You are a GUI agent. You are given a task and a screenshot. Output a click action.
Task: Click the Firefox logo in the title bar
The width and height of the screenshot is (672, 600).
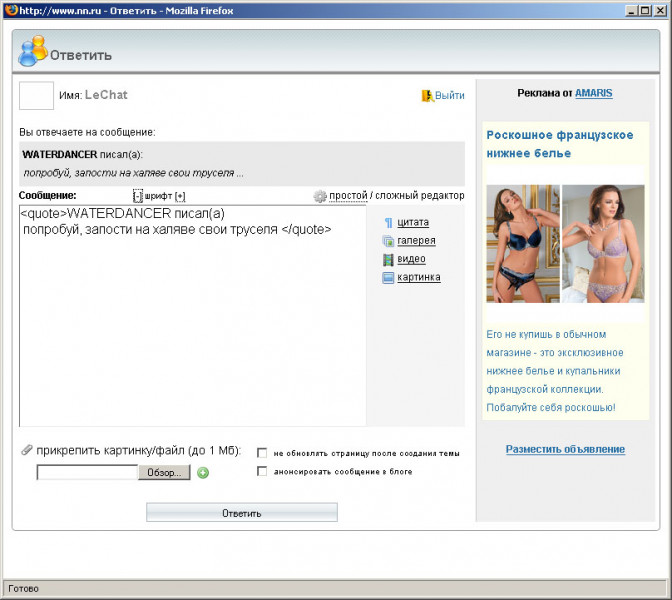pyautogui.click(x=12, y=10)
